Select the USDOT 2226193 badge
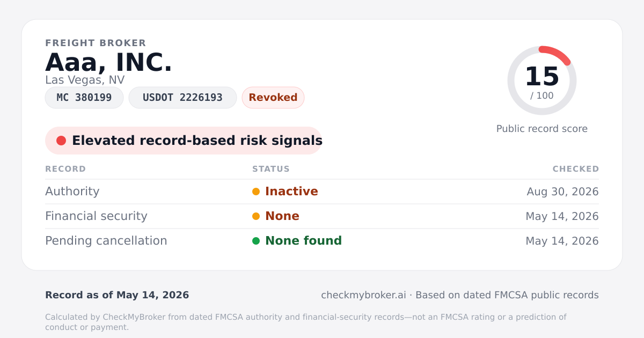The width and height of the screenshot is (644, 338). click(182, 98)
